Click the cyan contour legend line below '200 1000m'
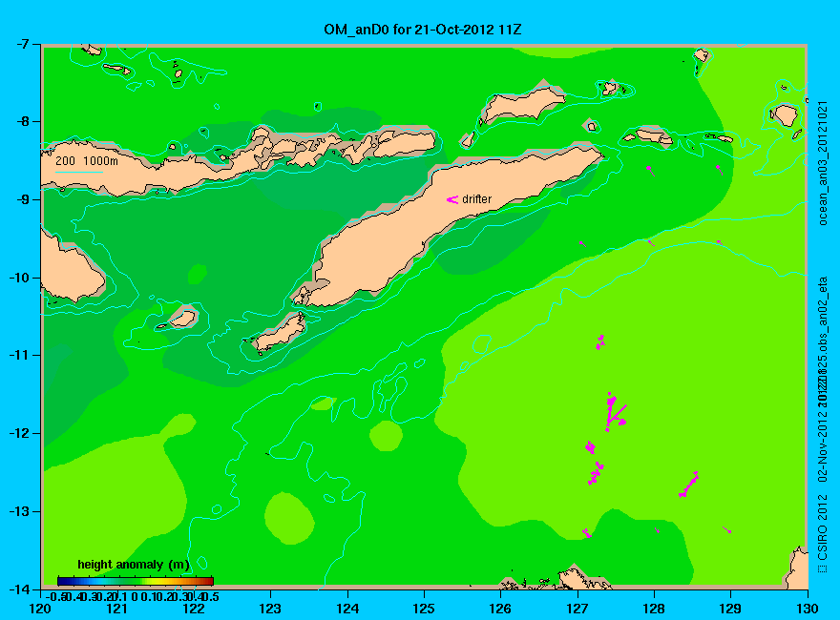Image resolution: width=840 pixels, height=620 pixels. coord(78,173)
